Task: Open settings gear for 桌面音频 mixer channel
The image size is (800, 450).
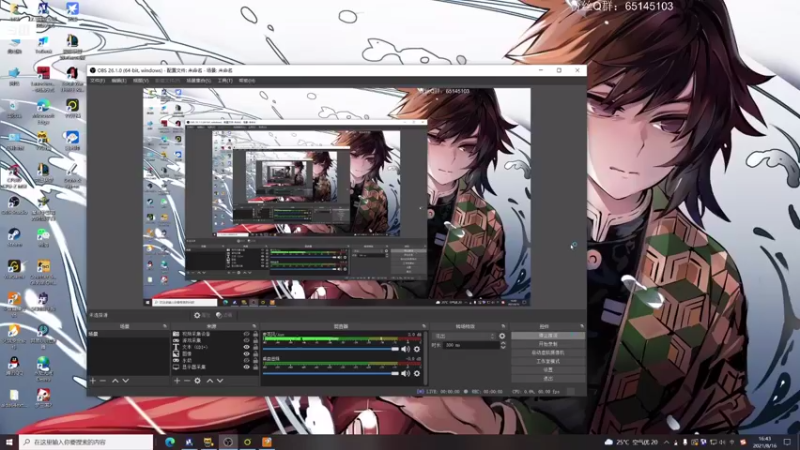Action: pos(417,373)
